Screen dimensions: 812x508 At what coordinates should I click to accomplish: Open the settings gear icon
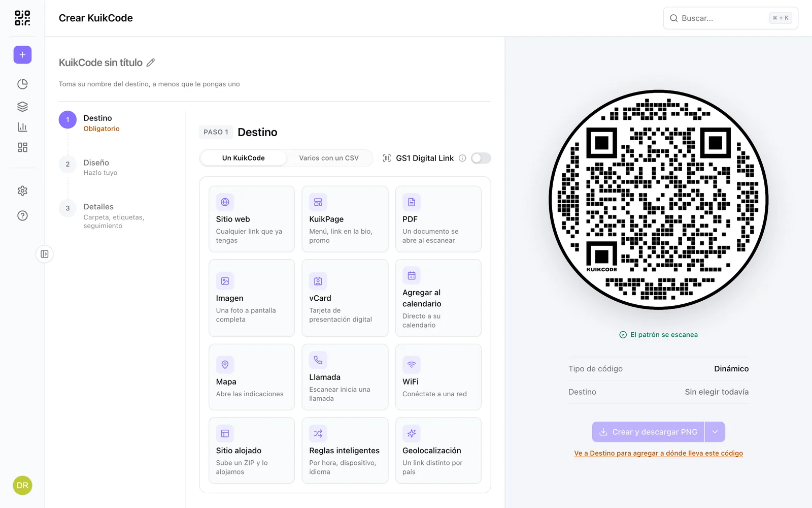click(22, 191)
